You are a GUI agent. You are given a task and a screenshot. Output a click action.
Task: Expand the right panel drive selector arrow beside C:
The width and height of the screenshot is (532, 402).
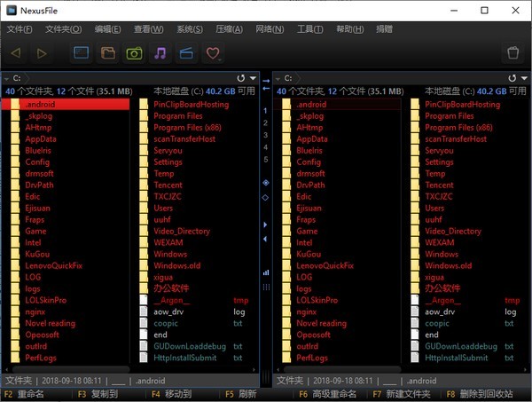tap(278, 79)
